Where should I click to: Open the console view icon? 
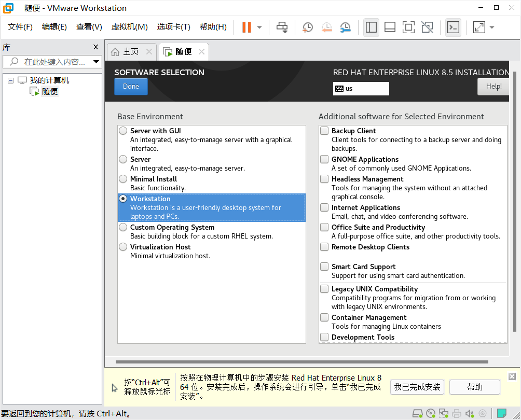(x=453, y=27)
